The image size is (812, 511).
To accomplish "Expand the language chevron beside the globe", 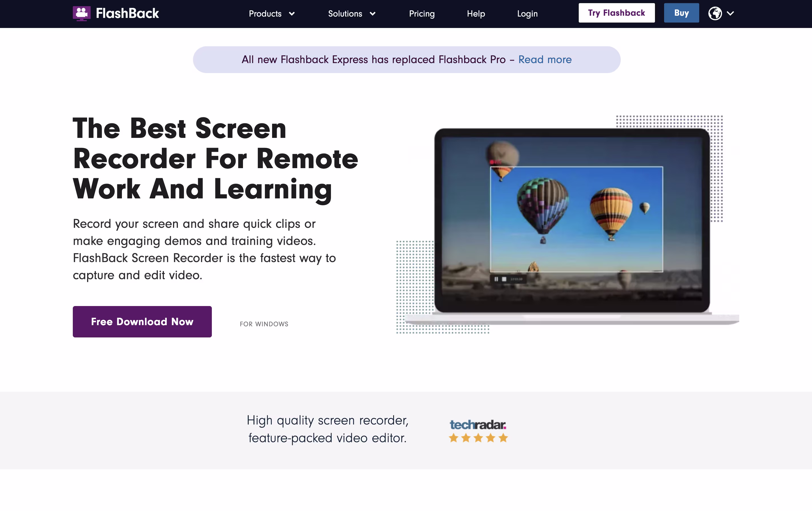I will tap(730, 13).
